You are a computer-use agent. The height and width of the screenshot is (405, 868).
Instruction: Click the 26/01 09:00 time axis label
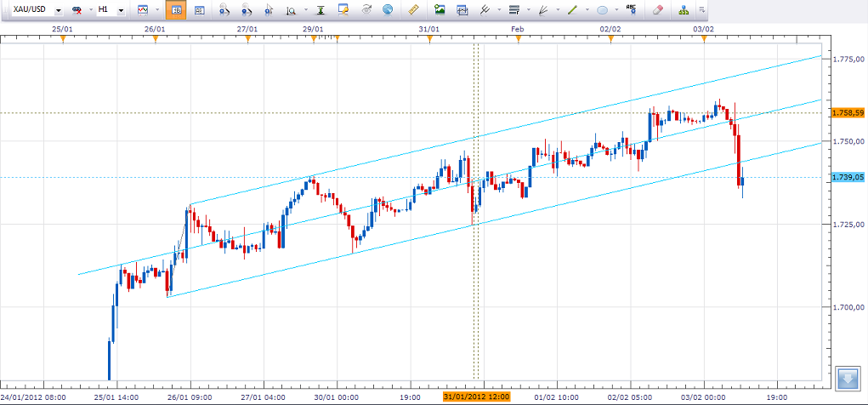coord(190,396)
